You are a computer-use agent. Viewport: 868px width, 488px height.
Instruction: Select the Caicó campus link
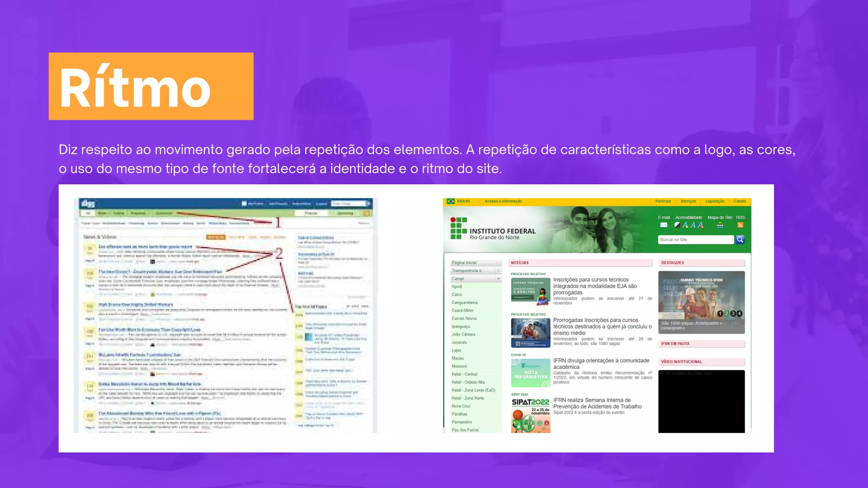click(x=457, y=295)
